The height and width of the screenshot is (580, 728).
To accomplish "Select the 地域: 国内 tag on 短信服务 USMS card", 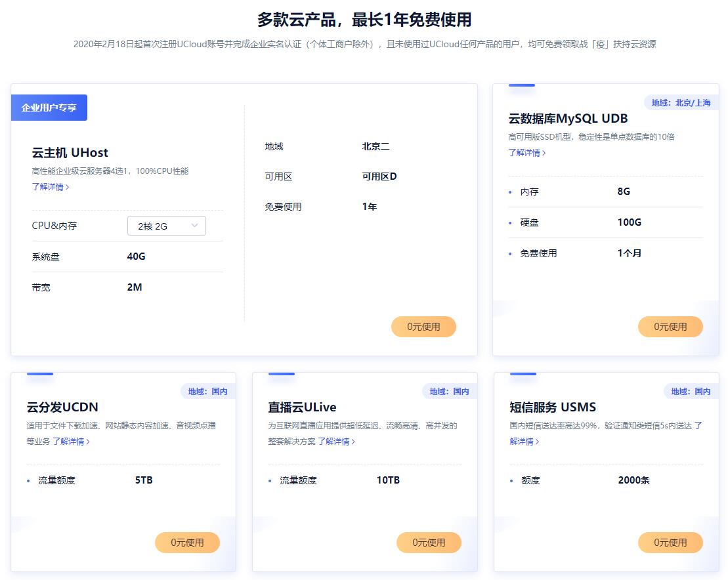I will [x=691, y=390].
